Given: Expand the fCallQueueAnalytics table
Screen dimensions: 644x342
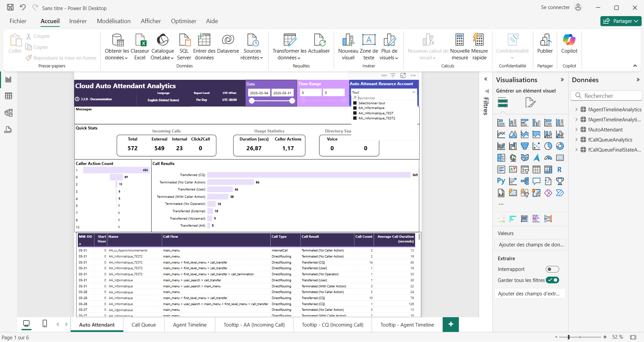Looking at the screenshot, I should [x=576, y=140].
